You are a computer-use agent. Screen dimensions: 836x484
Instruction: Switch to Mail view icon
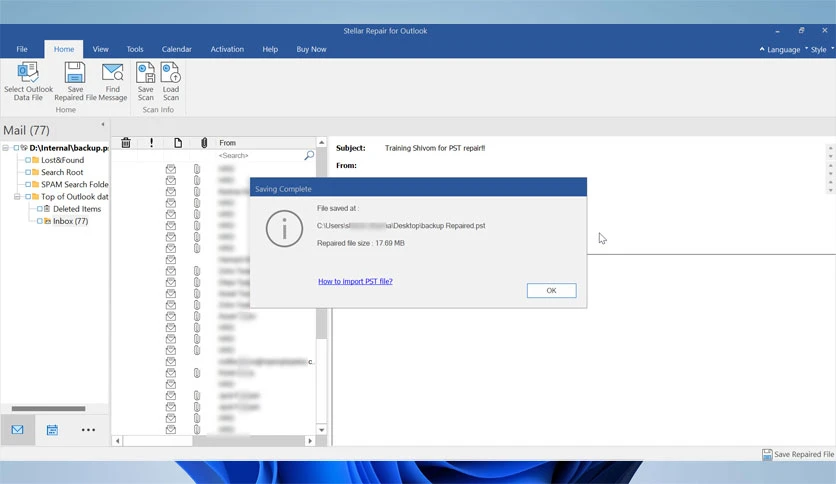pos(18,430)
